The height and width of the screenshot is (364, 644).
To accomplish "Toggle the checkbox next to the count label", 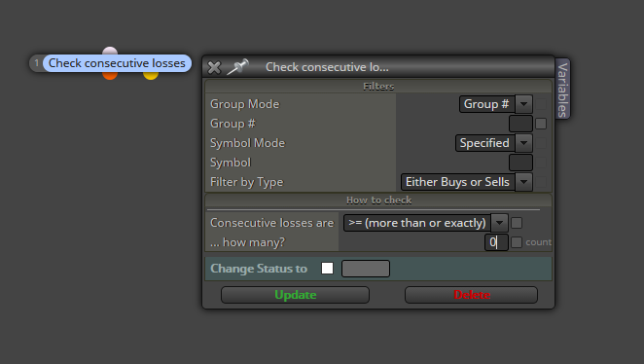I will click(x=517, y=242).
